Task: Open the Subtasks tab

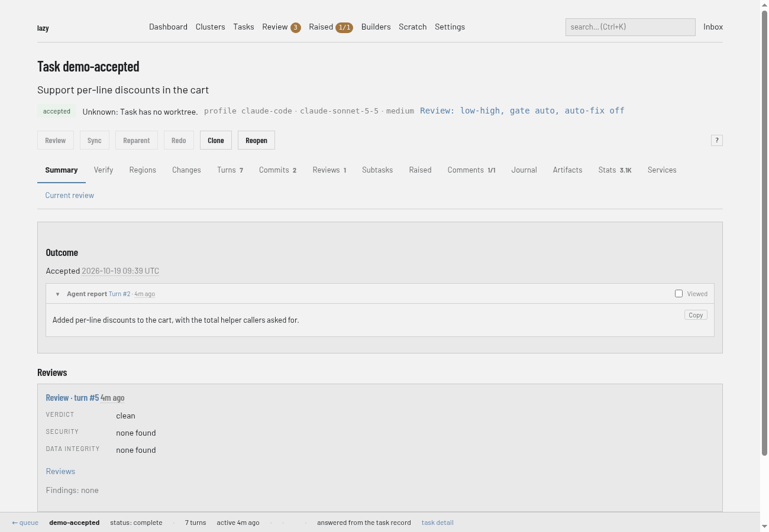Action: [377, 170]
